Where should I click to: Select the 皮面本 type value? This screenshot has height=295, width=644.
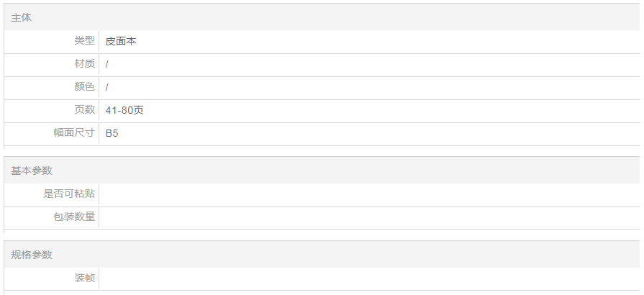tap(121, 41)
